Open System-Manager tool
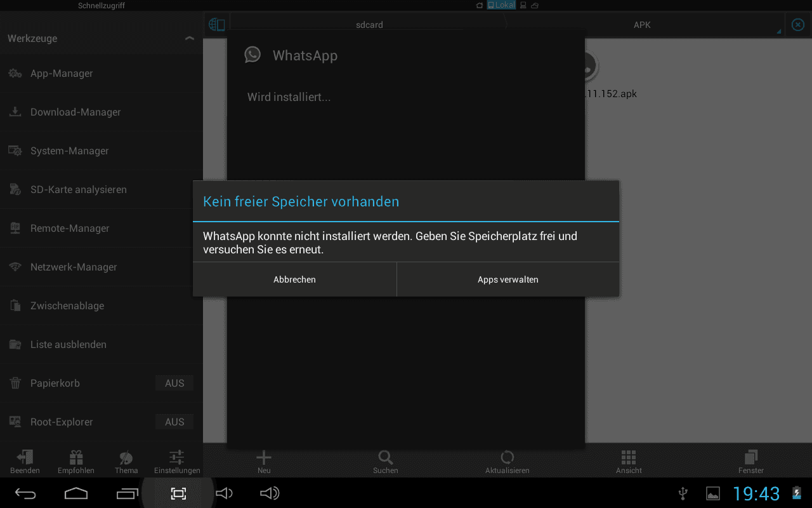This screenshot has width=812, height=508. point(101,151)
